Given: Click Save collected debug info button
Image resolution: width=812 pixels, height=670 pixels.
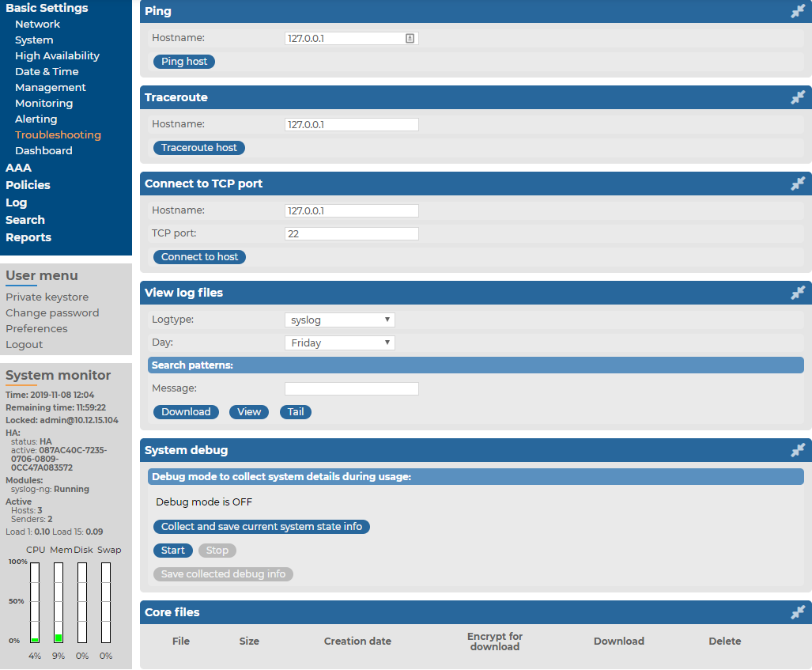Looking at the screenshot, I should (x=223, y=574).
